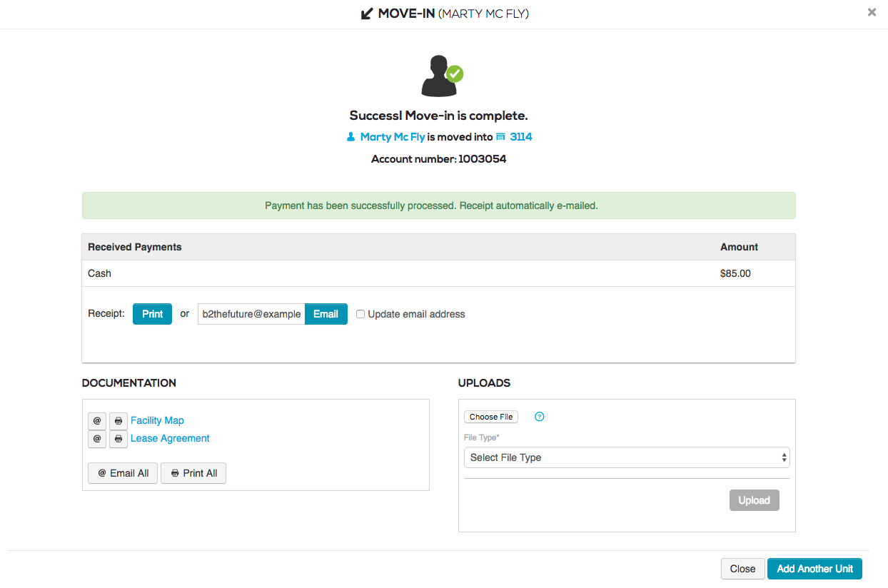Email the Facility Map document icon
Viewport: 888px width, 588px height.
coord(97,421)
